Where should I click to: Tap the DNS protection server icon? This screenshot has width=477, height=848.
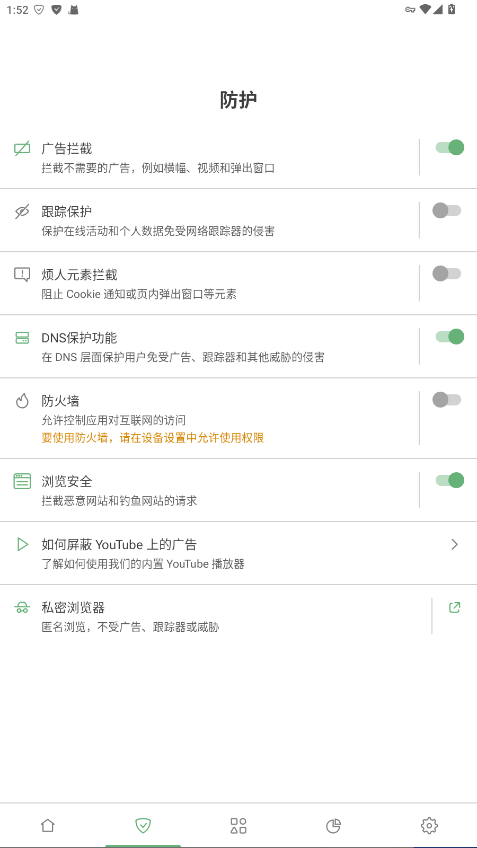22,338
